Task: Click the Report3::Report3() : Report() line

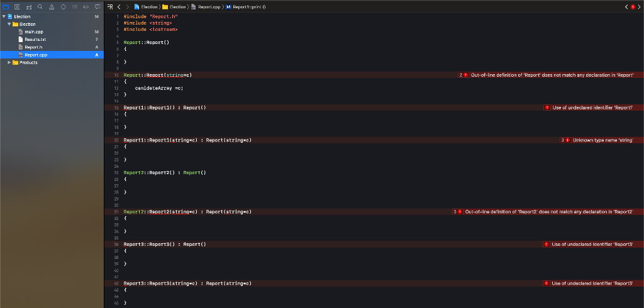Action: pyautogui.click(x=165, y=245)
